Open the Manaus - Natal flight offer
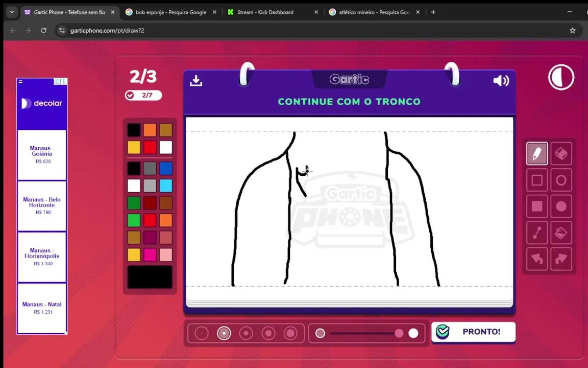Screen dimensions: 588x368 pos(42,308)
